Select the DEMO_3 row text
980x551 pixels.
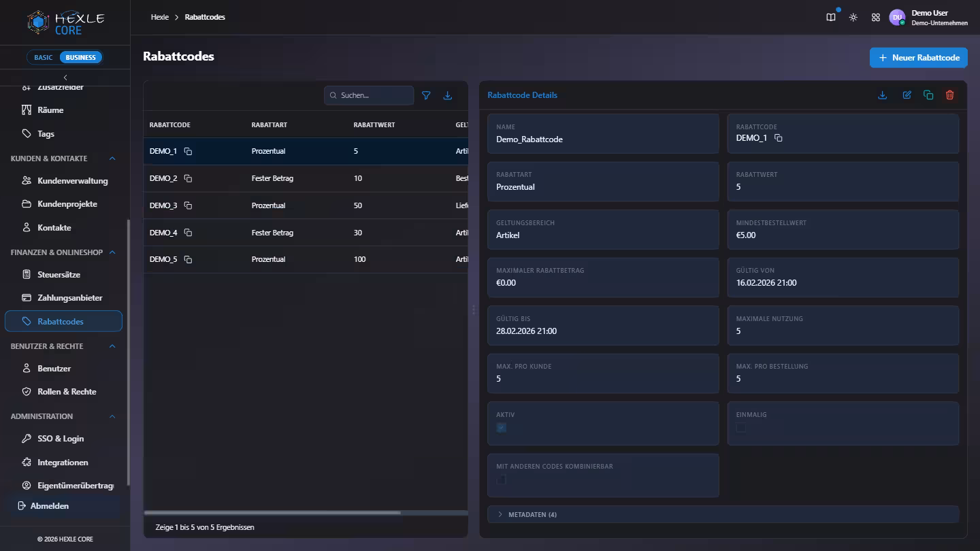pyautogui.click(x=163, y=205)
